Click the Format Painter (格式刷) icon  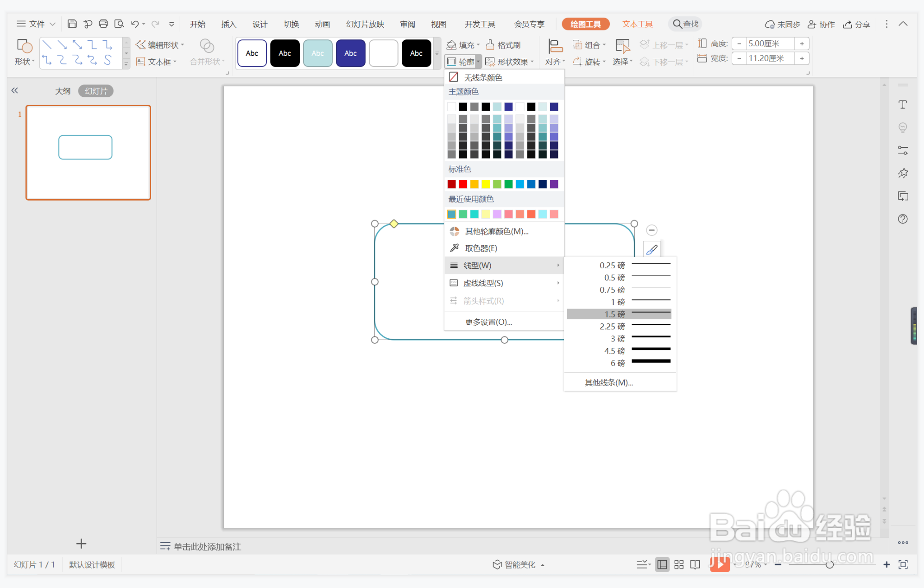[x=490, y=44]
